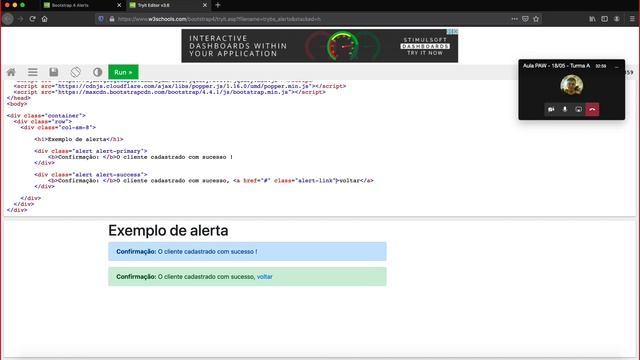Mute microphone in the call overlay
The height and width of the screenshot is (360, 640).
(565, 109)
